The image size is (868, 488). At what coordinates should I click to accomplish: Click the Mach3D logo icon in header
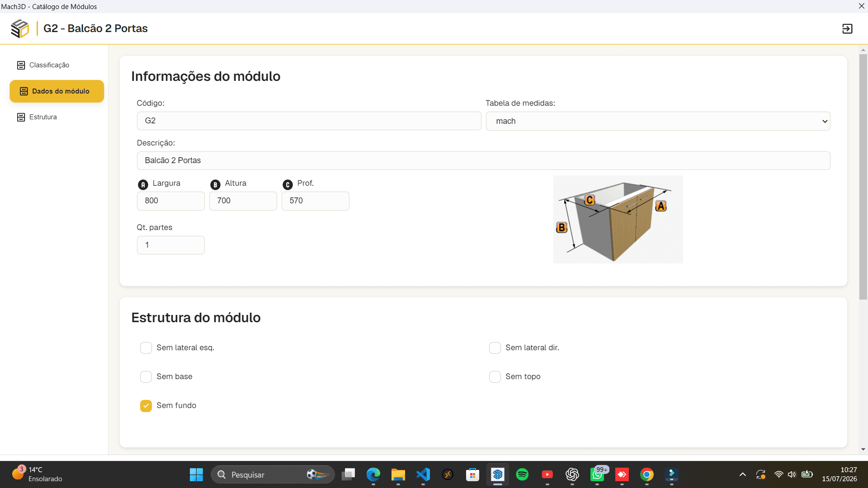click(x=20, y=28)
